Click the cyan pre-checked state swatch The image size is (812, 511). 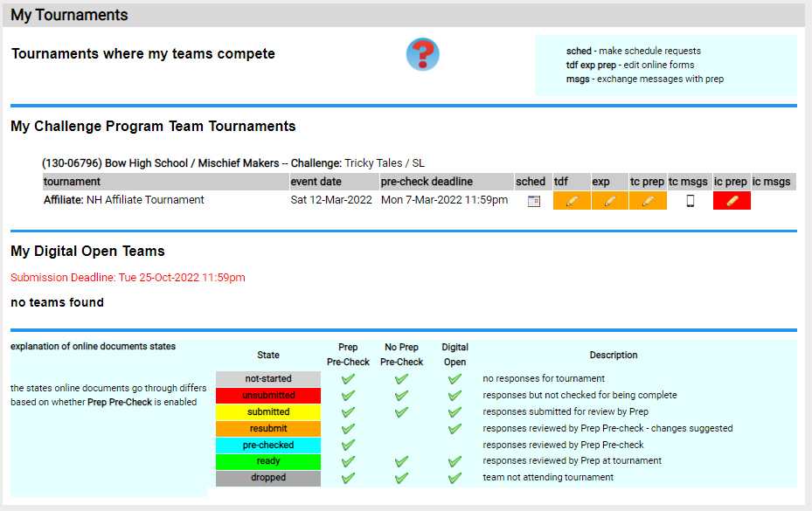pyautogui.click(x=268, y=445)
